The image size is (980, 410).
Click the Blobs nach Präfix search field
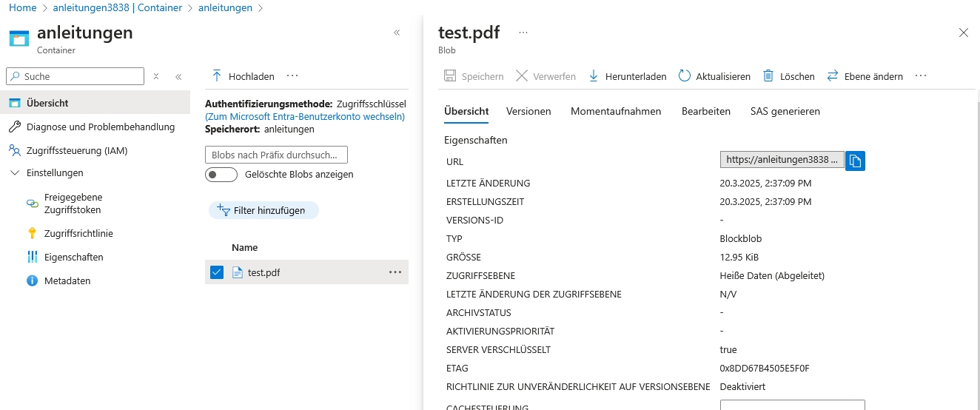click(x=276, y=155)
